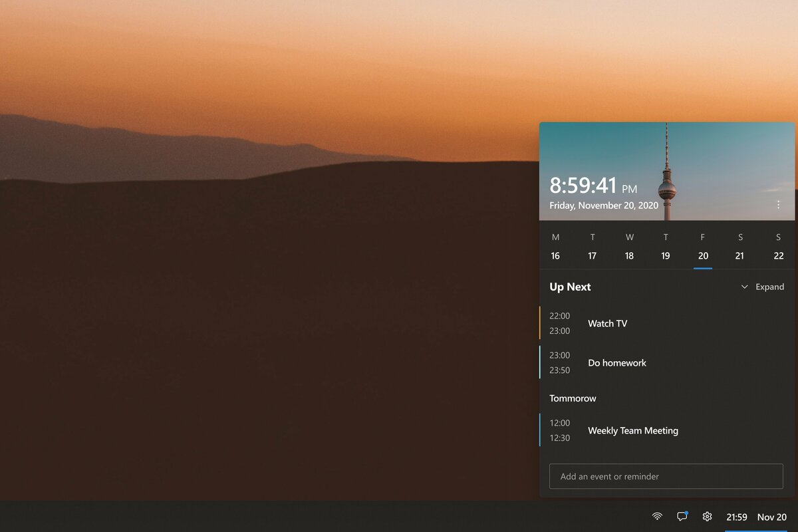The image size is (798, 532).
Task: Open the settings gear in taskbar
Action: pos(707,516)
